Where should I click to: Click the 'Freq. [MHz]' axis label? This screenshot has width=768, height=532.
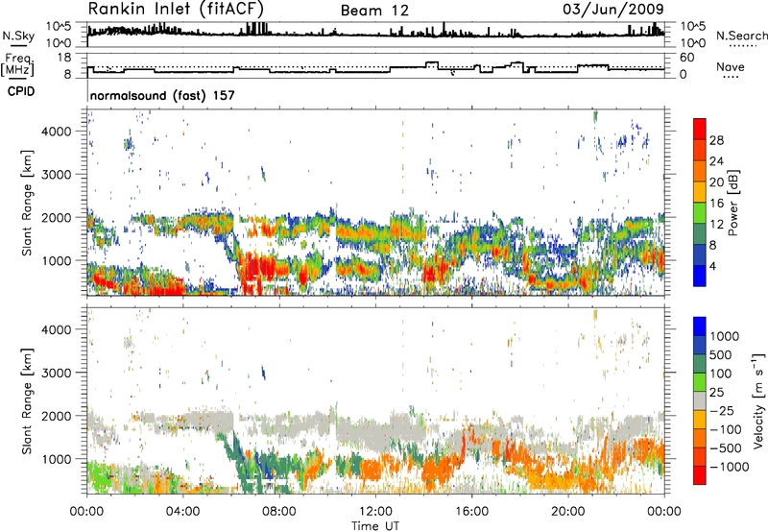pos(18,65)
